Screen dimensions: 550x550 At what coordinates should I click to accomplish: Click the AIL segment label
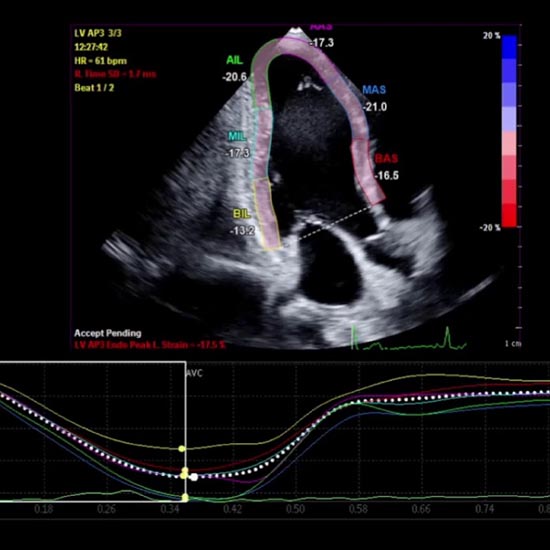[234, 60]
